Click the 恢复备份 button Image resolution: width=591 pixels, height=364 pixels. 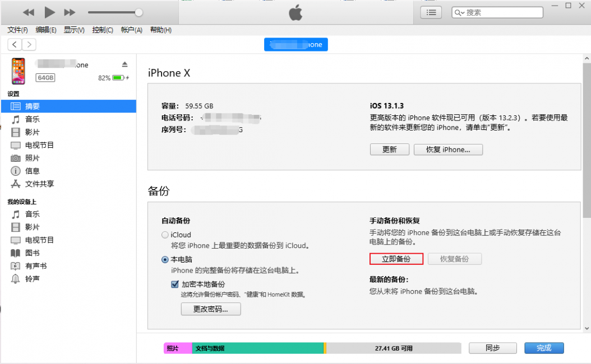click(x=454, y=259)
